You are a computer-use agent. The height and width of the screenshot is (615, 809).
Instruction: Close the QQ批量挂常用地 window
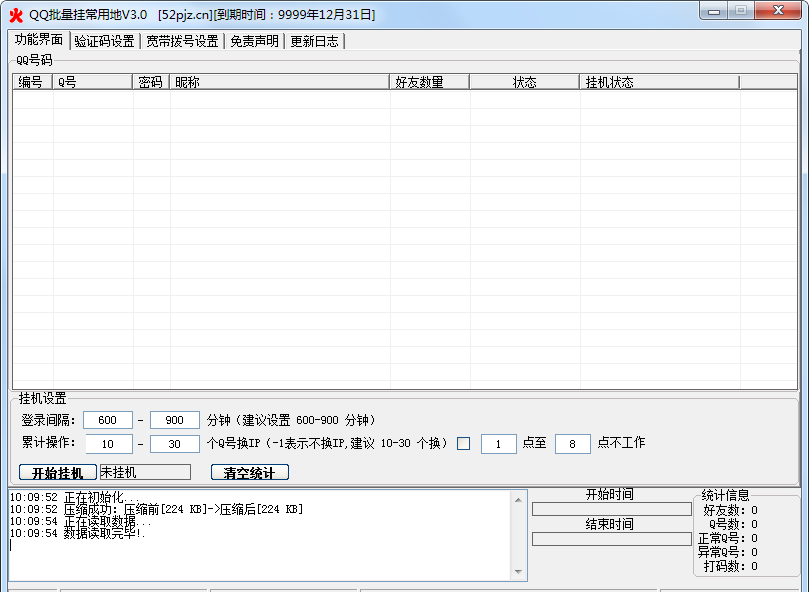(x=778, y=10)
